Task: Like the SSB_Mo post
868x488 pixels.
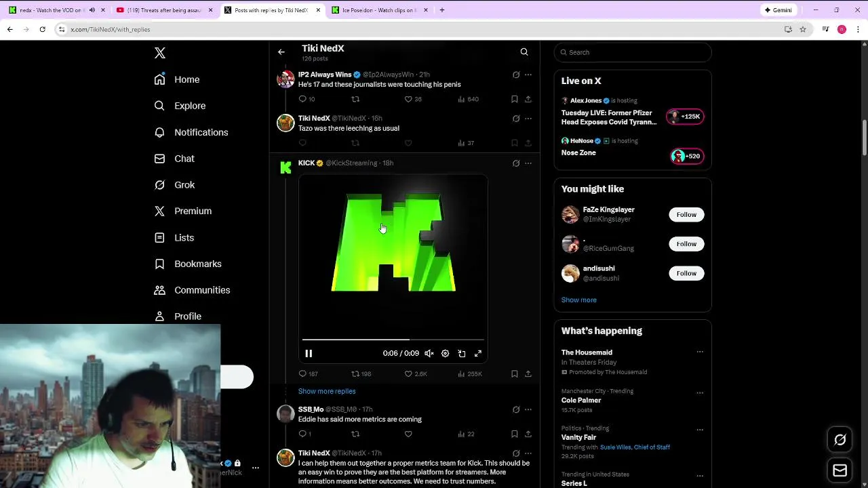Action: tap(408, 434)
